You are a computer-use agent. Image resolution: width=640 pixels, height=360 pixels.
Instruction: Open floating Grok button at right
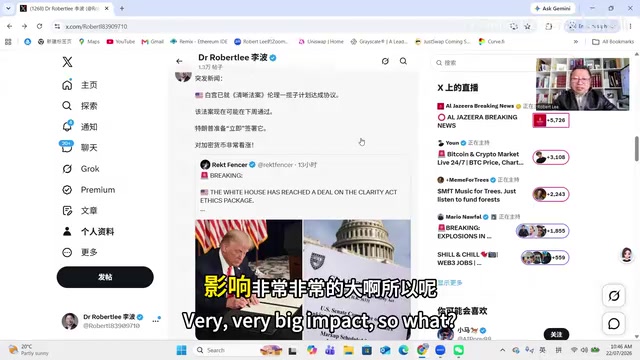pos(614,296)
